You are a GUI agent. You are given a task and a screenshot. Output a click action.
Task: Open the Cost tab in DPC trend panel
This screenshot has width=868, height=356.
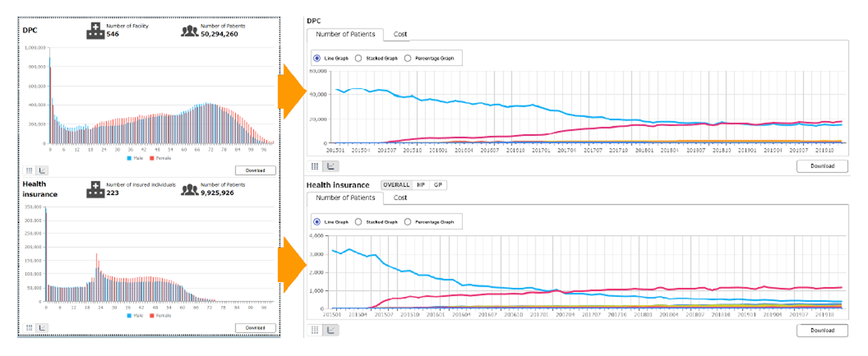click(400, 34)
